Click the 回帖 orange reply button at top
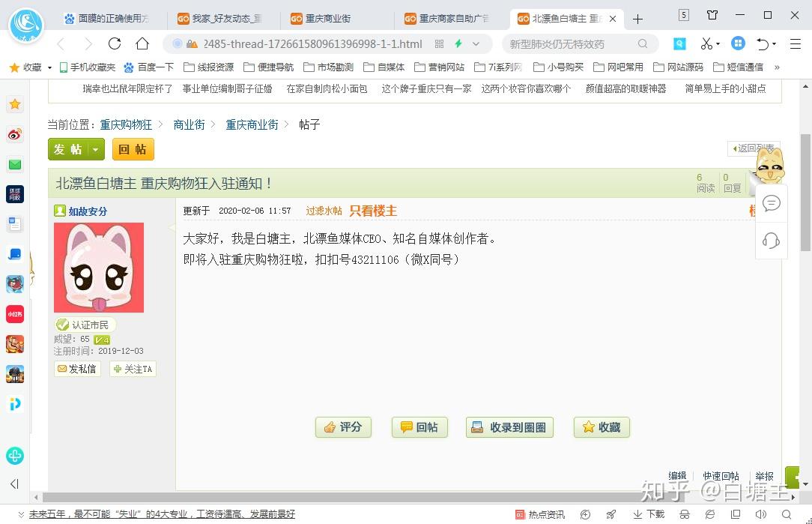 pyautogui.click(x=133, y=150)
